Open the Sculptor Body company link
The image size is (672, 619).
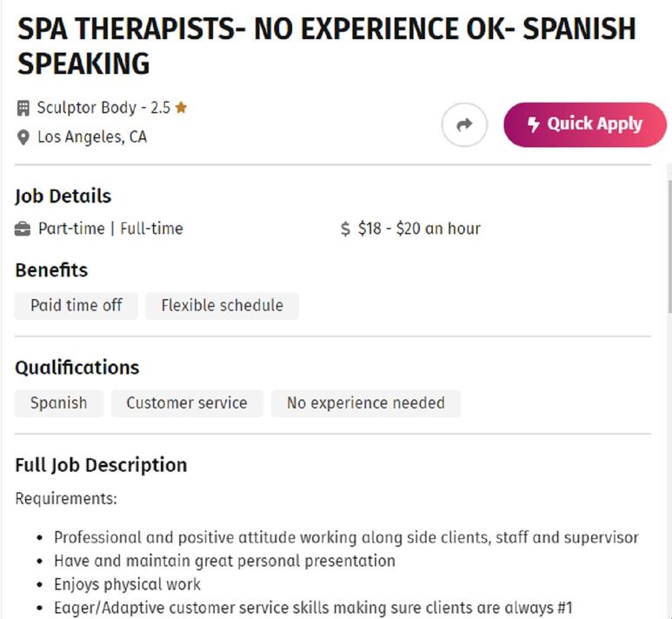point(87,108)
